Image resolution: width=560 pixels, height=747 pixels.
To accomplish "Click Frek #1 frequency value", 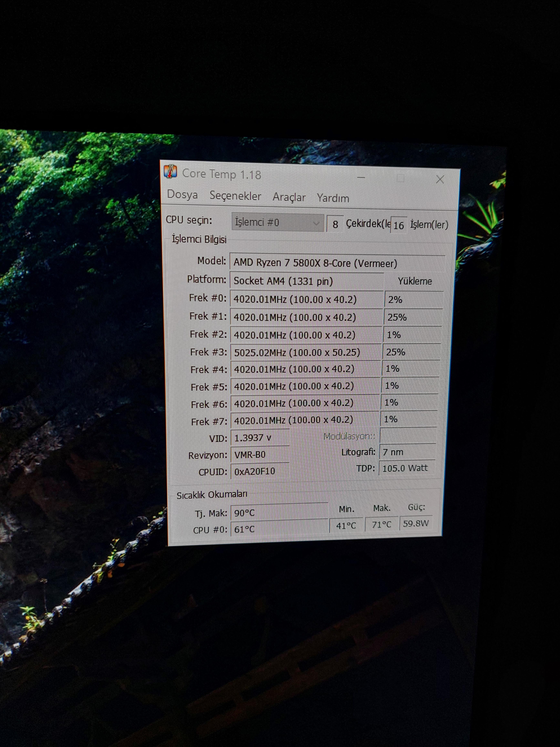I will coord(306,317).
